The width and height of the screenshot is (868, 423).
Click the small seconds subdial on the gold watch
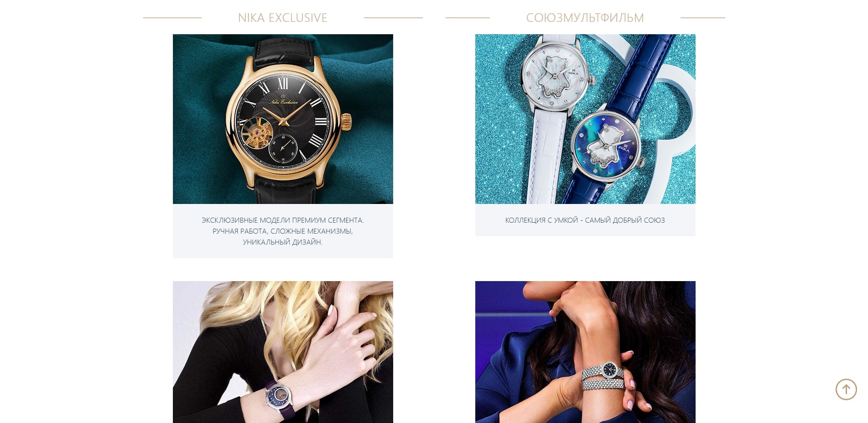tap(283, 148)
